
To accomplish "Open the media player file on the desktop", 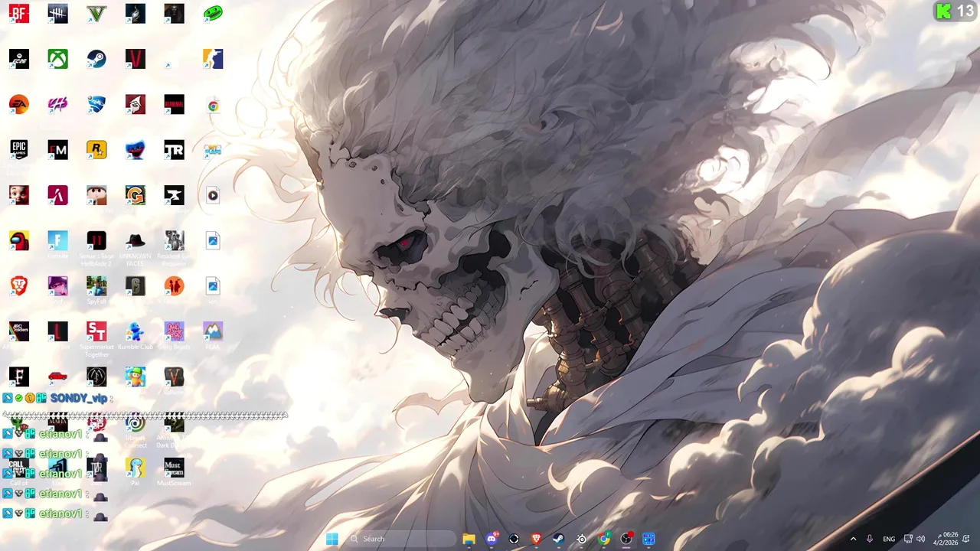I will point(213,195).
